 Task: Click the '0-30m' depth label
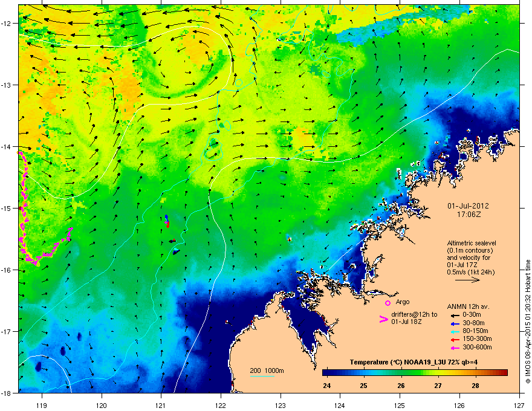[x=472, y=315]
